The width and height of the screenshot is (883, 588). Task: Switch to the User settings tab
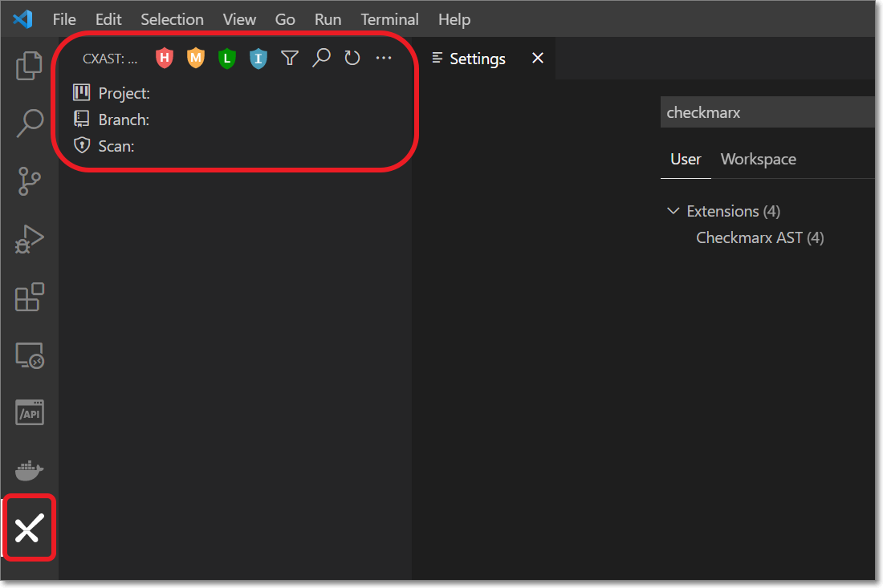click(x=686, y=160)
